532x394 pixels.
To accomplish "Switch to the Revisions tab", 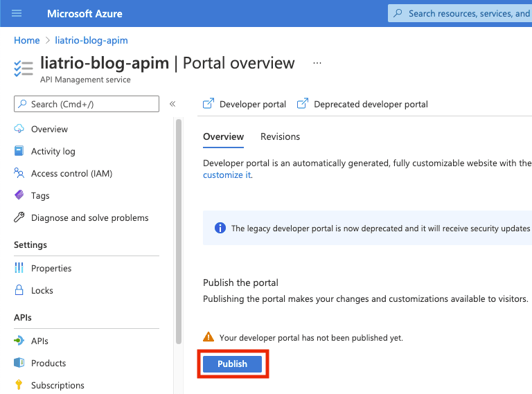I will click(281, 136).
